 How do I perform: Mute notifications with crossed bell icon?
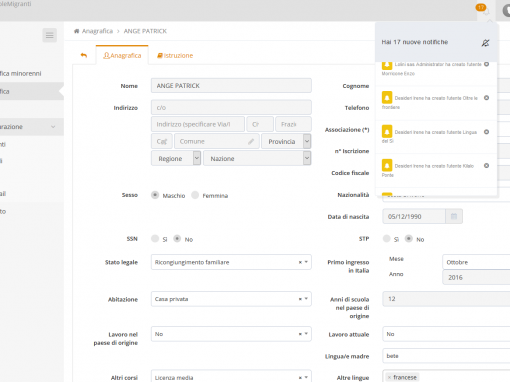[485, 43]
